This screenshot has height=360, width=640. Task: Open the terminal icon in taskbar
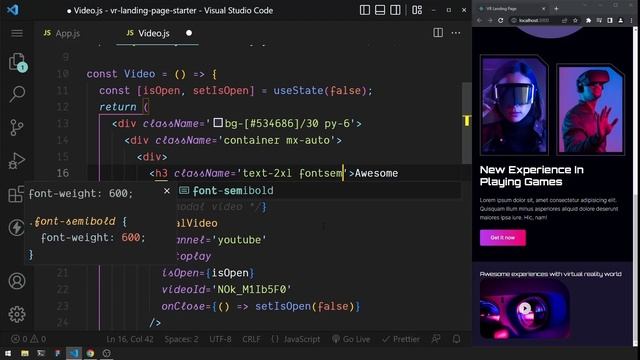point(41,353)
